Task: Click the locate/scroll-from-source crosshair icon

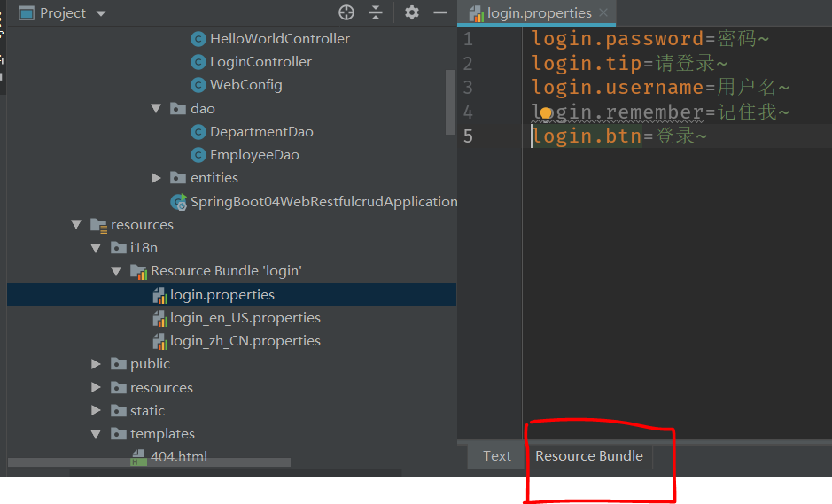Action: coord(346,12)
